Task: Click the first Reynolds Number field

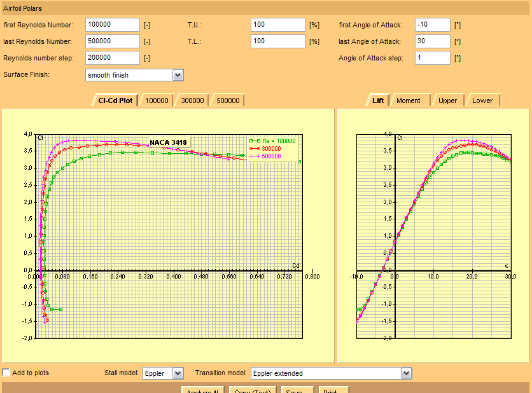Action: pos(112,25)
